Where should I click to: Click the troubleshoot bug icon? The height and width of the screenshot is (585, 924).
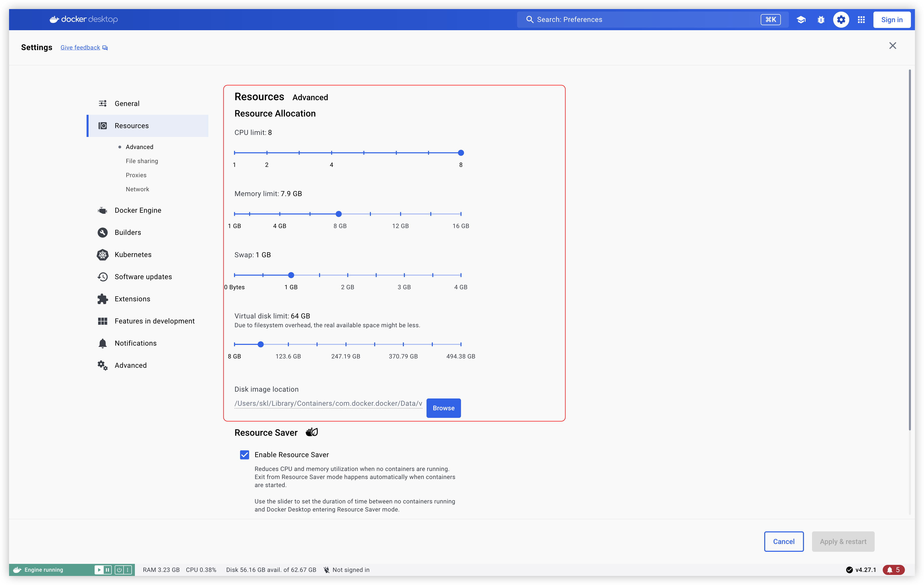click(821, 20)
